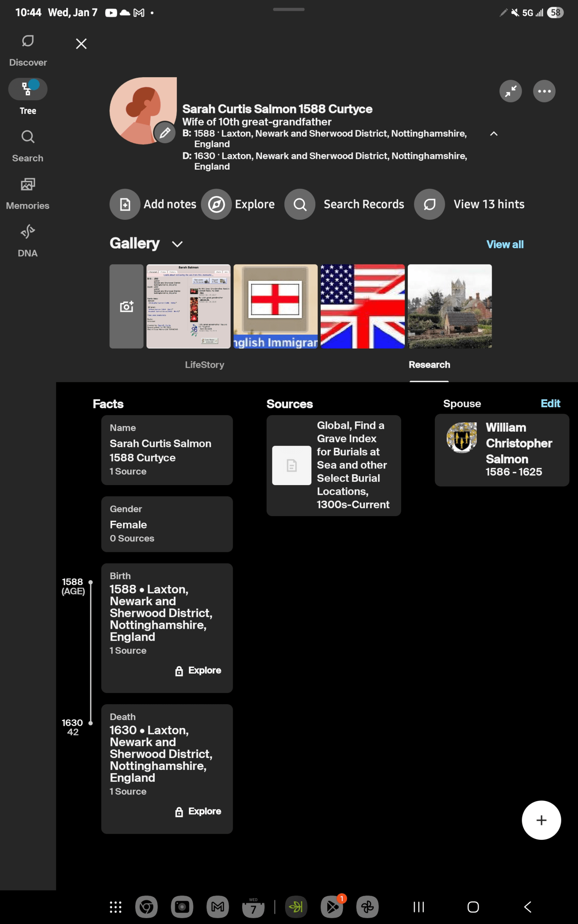
Task: View all gallery items
Action: 505,244
